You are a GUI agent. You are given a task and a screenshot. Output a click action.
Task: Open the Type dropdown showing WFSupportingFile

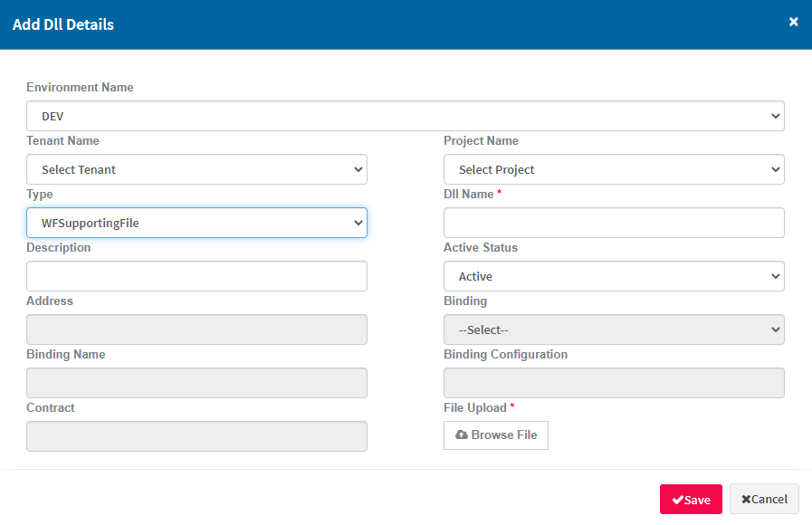[196, 223]
